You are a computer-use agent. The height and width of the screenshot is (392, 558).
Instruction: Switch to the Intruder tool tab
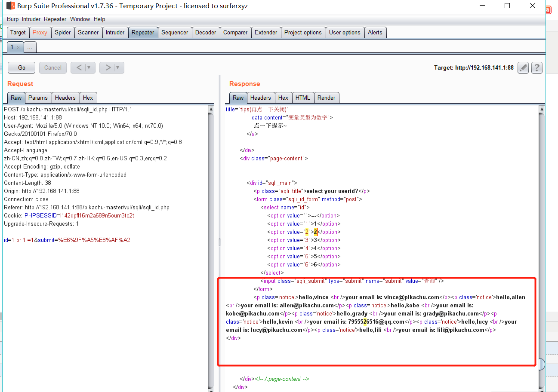click(115, 32)
